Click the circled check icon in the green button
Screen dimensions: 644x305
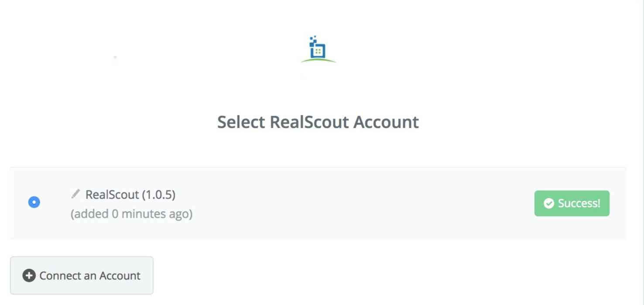549,203
